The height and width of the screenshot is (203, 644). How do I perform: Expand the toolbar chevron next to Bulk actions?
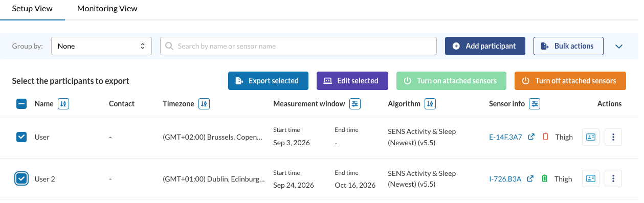pyautogui.click(x=619, y=47)
